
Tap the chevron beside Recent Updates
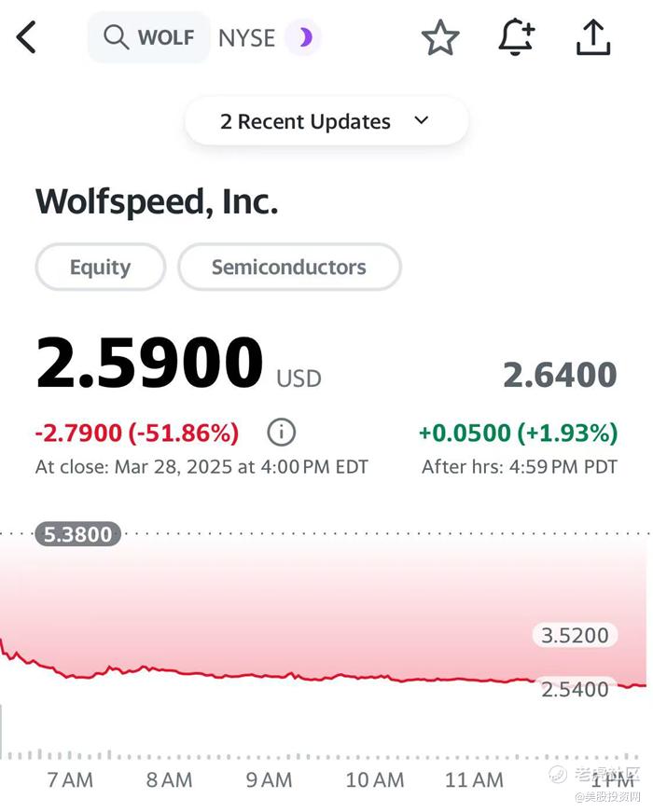(422, 120)
